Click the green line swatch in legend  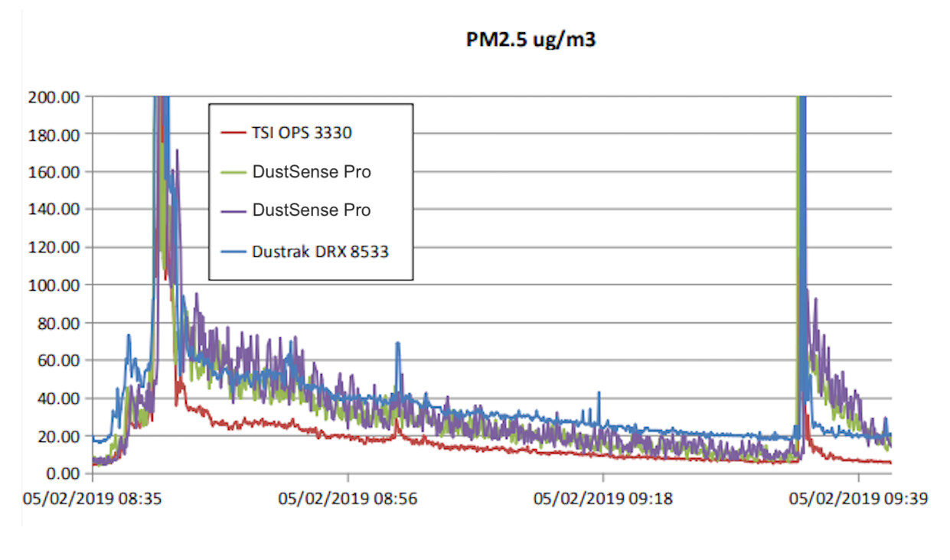232,172
